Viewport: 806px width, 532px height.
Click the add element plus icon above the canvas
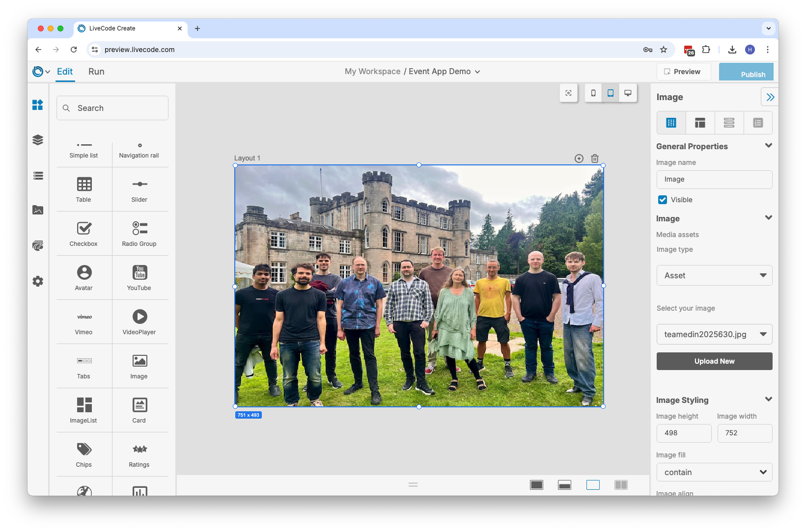click(579, 159)
